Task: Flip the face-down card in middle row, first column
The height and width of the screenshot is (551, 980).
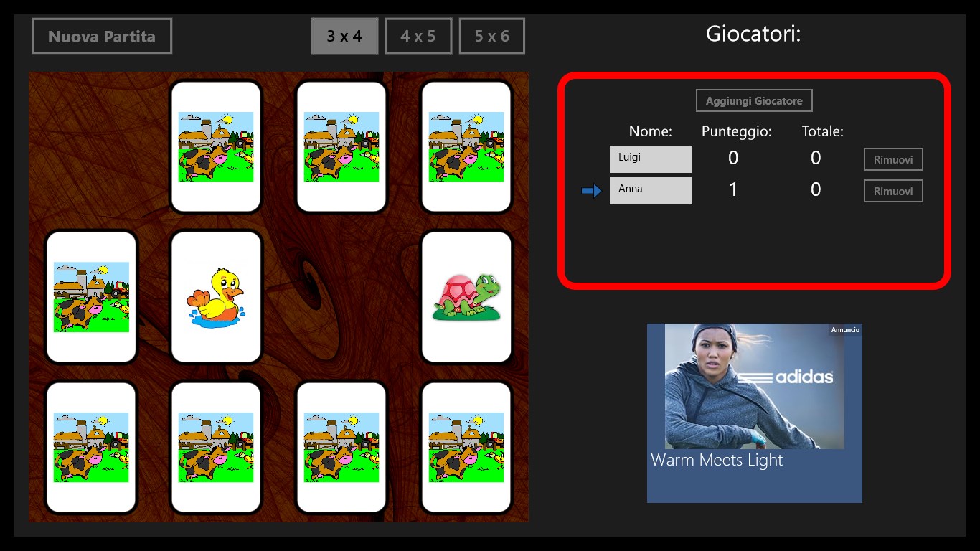Action: coord(91,297)
